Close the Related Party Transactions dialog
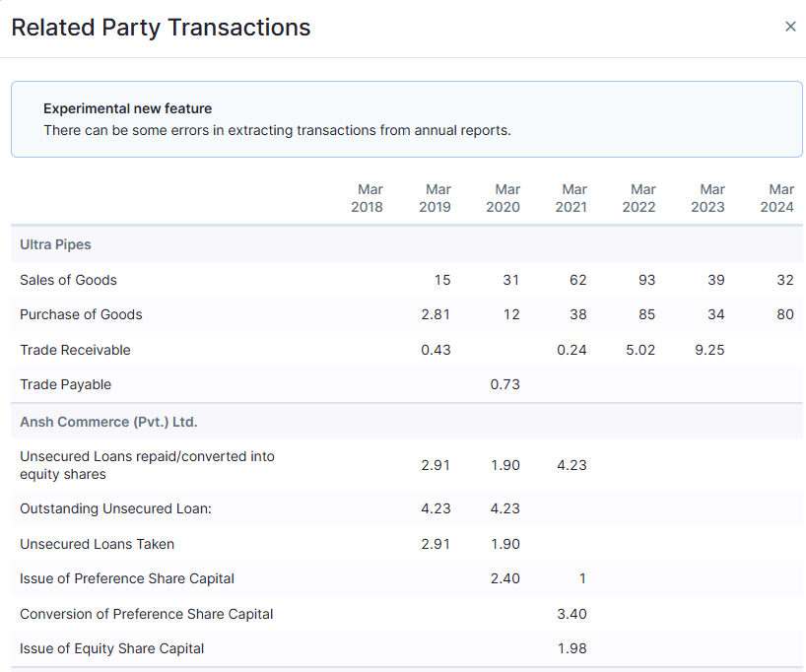Screen dimensions: 806x672 (789, 27)
